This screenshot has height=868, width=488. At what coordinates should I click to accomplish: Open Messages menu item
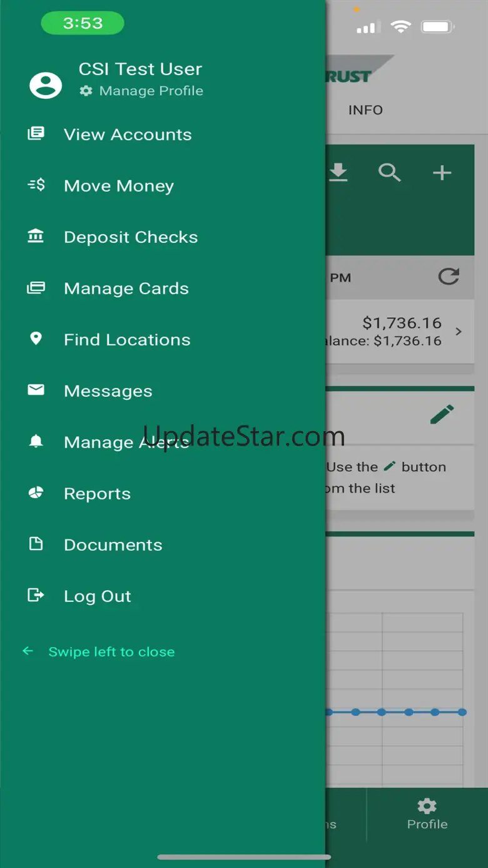108,391
